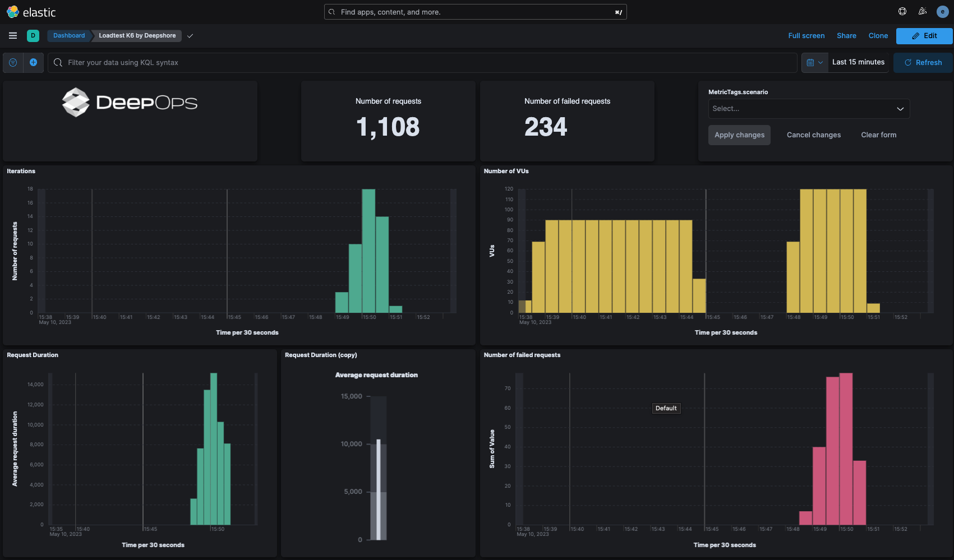The width and height of the screenshot is (954, 560).
Task: Focus the KQL query filter input
Action: [x=422, y=62]
